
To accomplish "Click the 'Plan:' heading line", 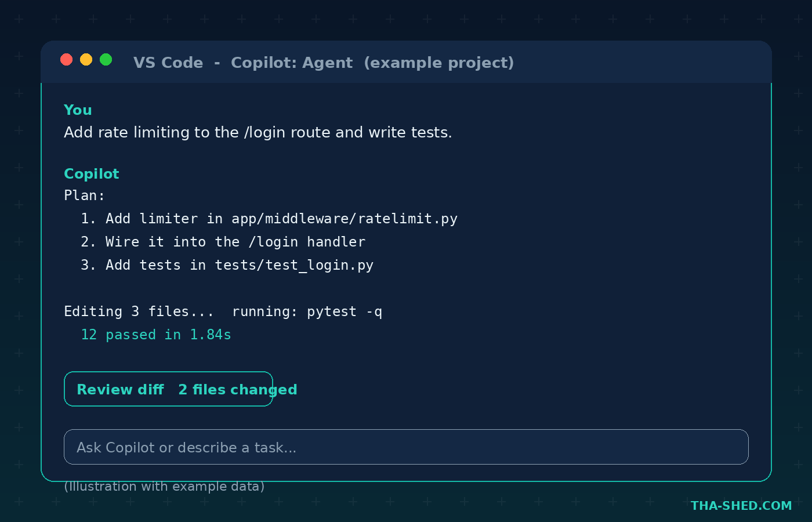I will point(85,195).
